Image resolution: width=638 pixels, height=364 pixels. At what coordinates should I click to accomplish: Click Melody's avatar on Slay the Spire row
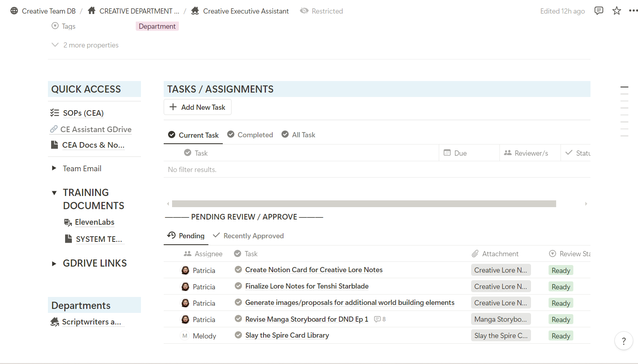pos(185,336)
